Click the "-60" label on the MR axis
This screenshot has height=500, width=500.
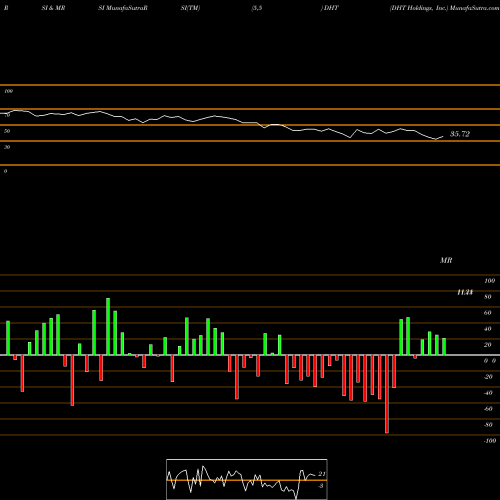click(488, 409)
